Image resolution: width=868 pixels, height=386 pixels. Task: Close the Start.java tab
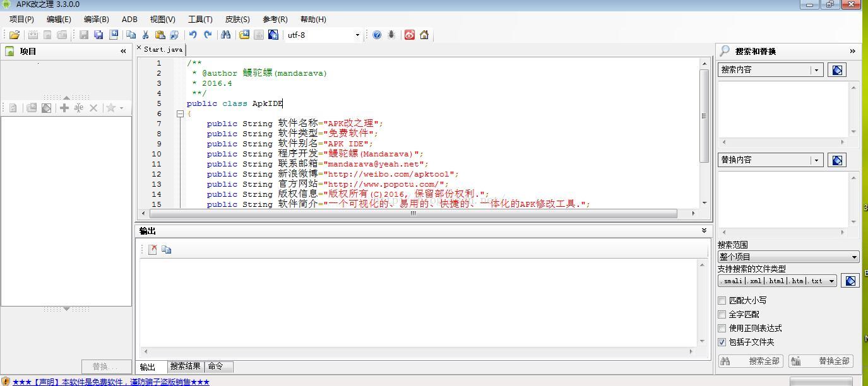click(140, 48)
